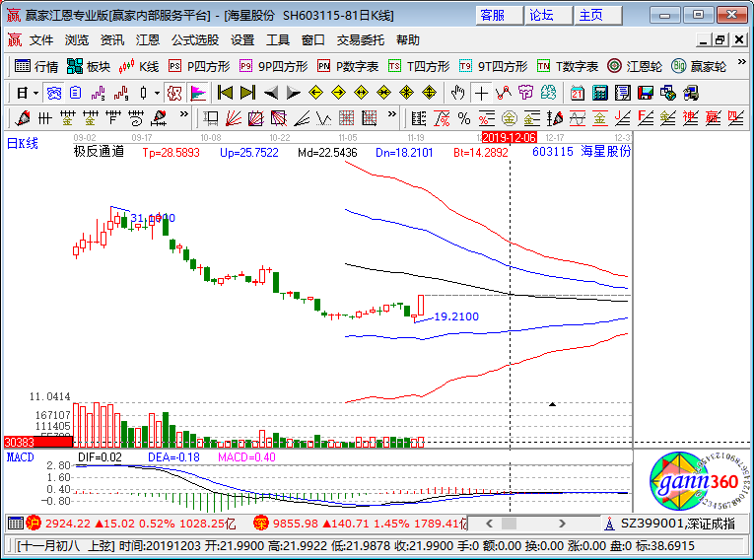Open the 日 period dropdown arrow

(36, 93)
